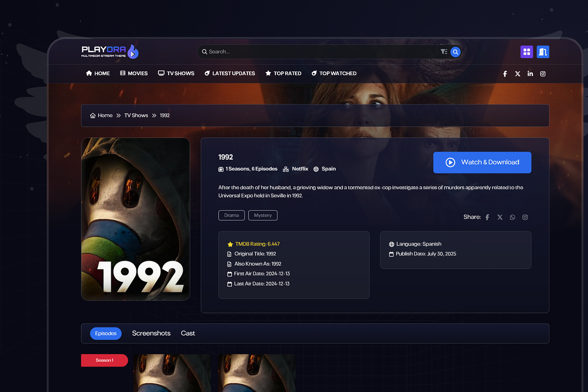Click 'Original Title: 1992' text
Viewport: 588px width, 392px height.
point(255,254)
